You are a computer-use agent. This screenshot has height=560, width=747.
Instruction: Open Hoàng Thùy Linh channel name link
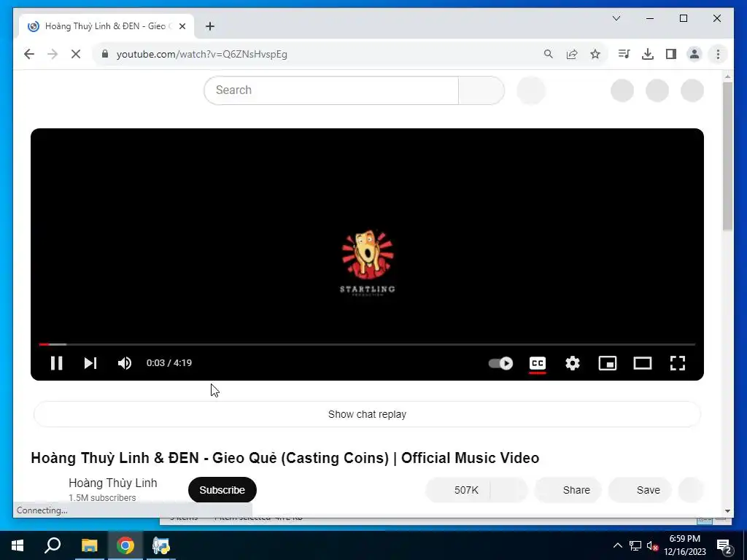[x=113, y=483]
